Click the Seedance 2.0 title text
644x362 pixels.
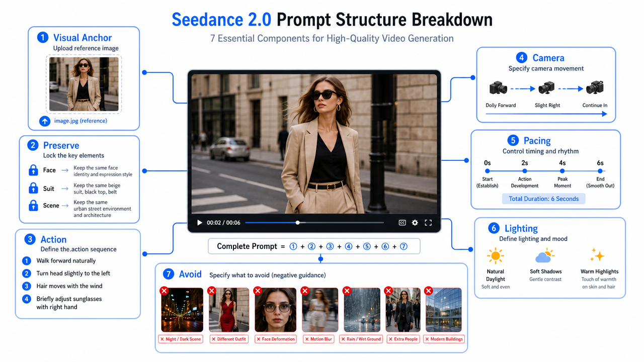click(x=221, y=20)
